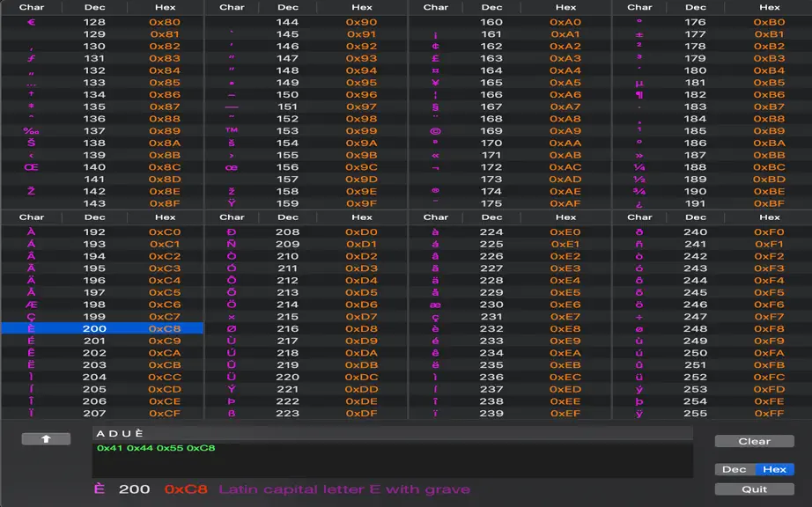Select the ü row 252 0xFC
Viewport: 812px width, 507px height.
(x=712, y=377)
